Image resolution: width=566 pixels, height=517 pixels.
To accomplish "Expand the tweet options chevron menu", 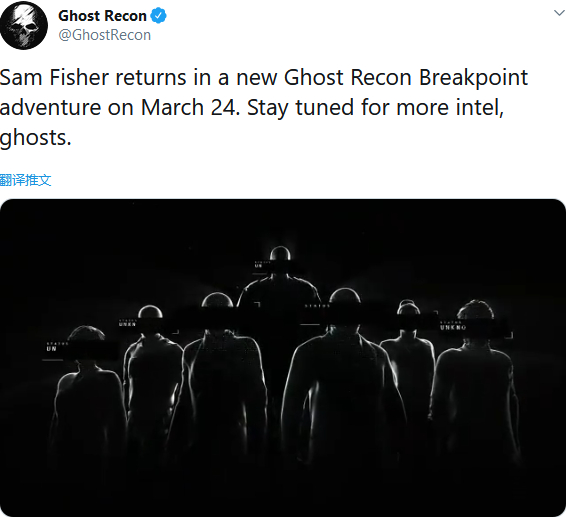I will click(559, 13).
